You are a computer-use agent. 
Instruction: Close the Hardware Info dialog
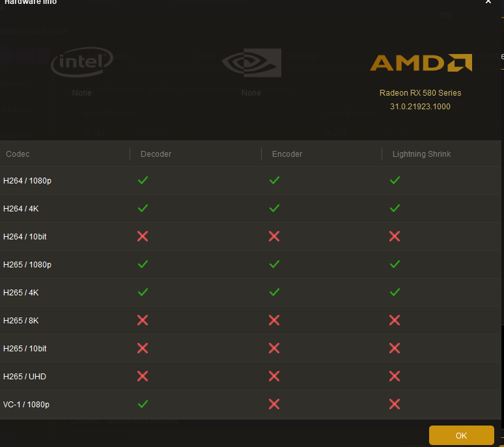[488, 3]
